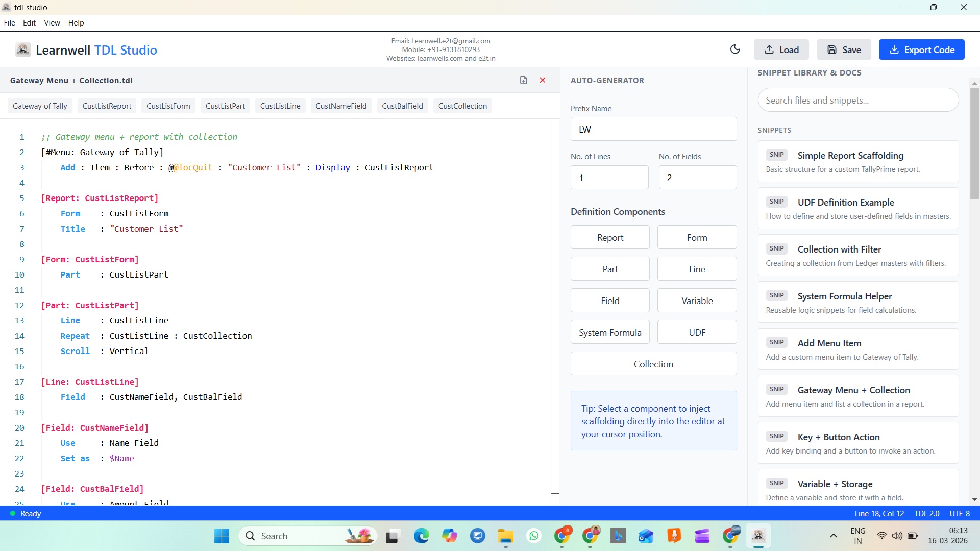This screenshot has height=551, width=980.
Task: Click the snippet search box
Action: 858,101
